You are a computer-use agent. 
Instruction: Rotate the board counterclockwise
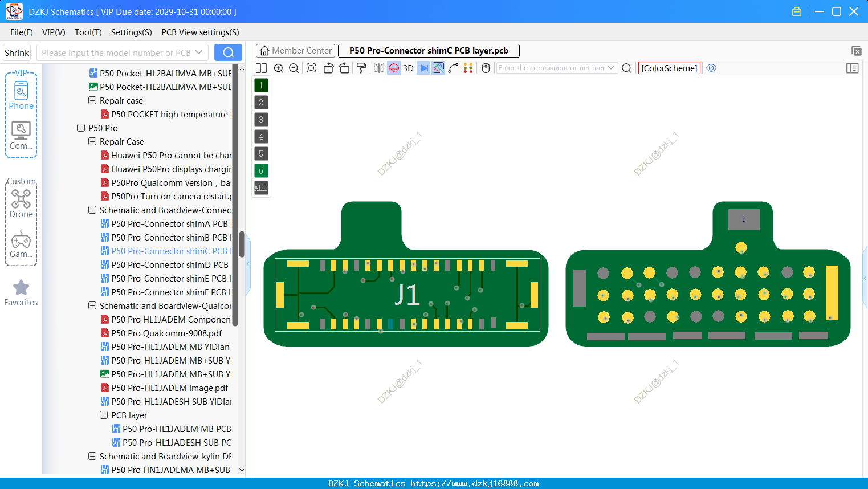coord(328,68)
